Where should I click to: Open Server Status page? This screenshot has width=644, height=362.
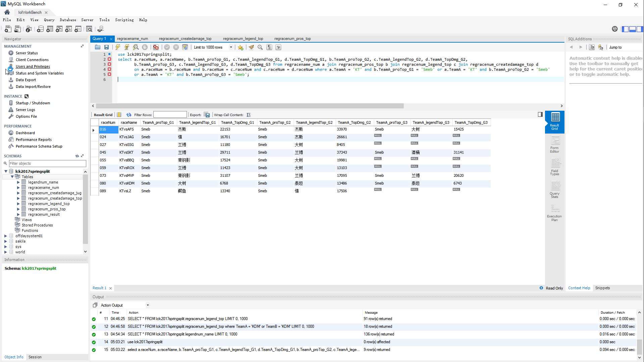click(x=27, y=53)
